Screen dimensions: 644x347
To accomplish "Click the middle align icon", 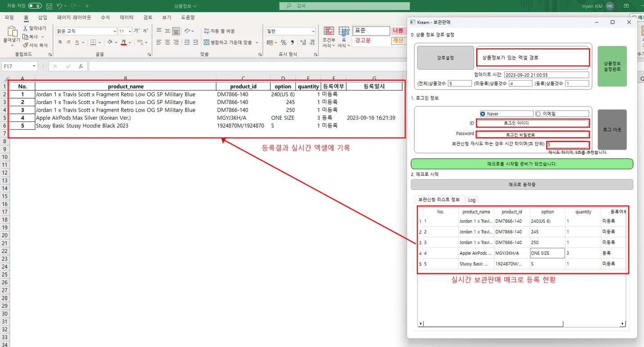I will coord(168,31).
